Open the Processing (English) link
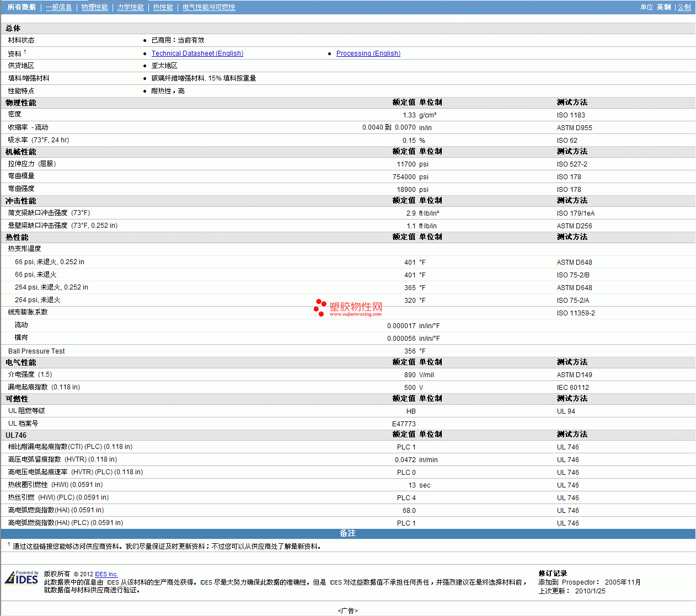Screen dimensions: 696x616 coord(368,53)
